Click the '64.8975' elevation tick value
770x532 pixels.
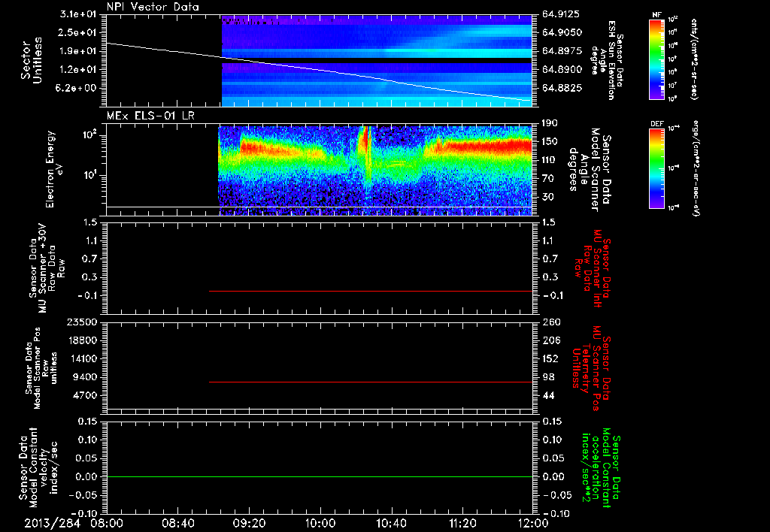[x=562, y=51]
